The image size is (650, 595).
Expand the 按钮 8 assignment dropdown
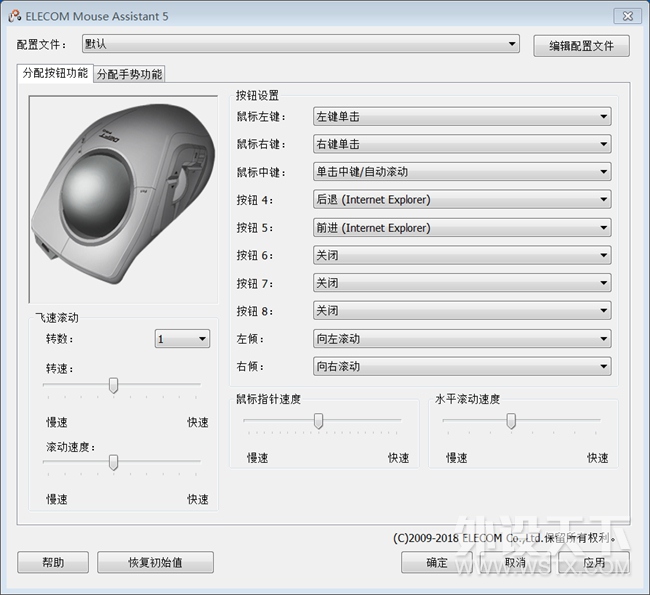tap(462, 311)
